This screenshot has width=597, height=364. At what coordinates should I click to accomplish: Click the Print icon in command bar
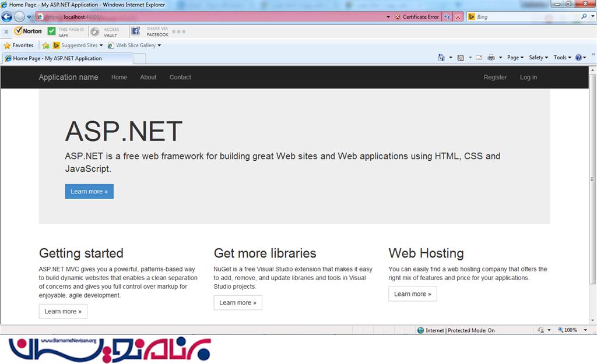click(x=491, y=58)
